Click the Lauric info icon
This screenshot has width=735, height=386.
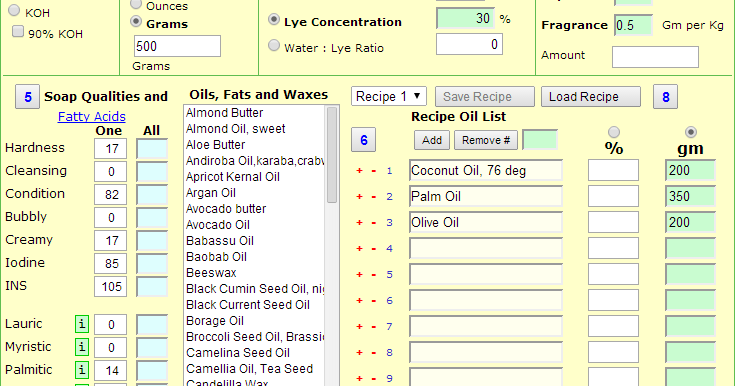(x=82, y=324)
